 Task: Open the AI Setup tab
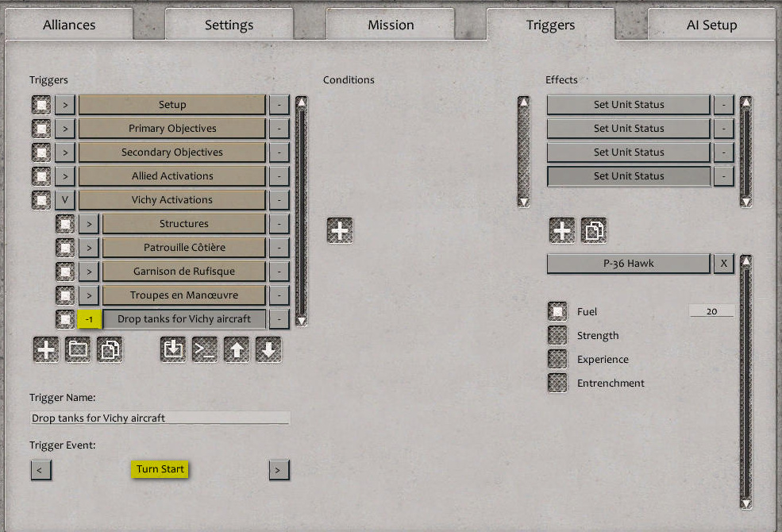(711, 25)
